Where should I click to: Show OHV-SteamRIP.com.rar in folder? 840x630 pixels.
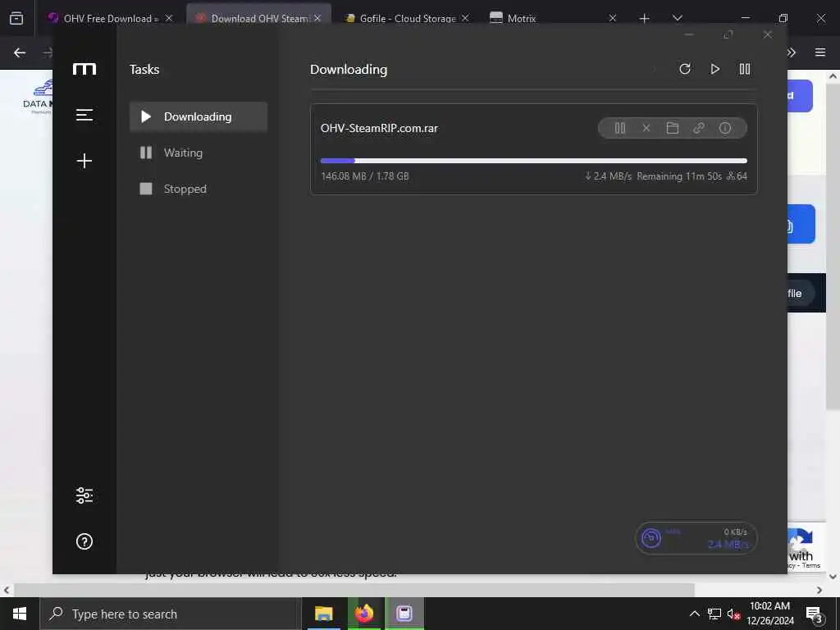[673, 128]
